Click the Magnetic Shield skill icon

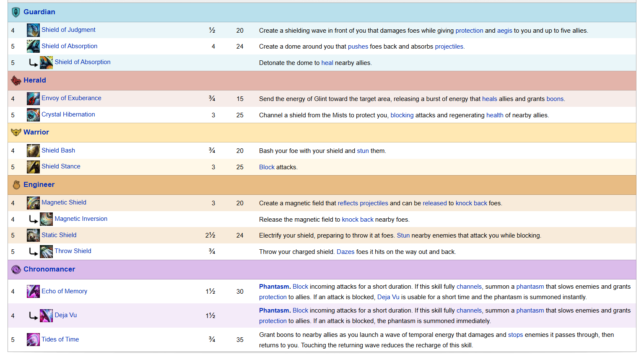pyautogui.click(x=33, y=203)
